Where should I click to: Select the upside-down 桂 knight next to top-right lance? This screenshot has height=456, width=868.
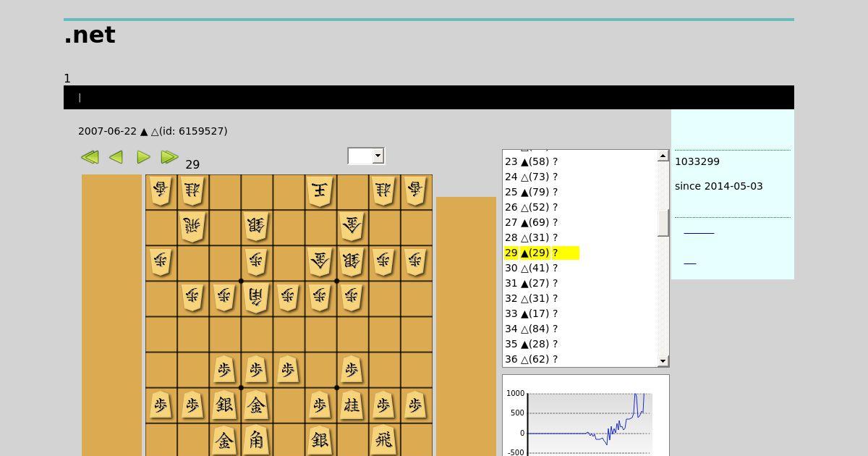coord(383,192)
